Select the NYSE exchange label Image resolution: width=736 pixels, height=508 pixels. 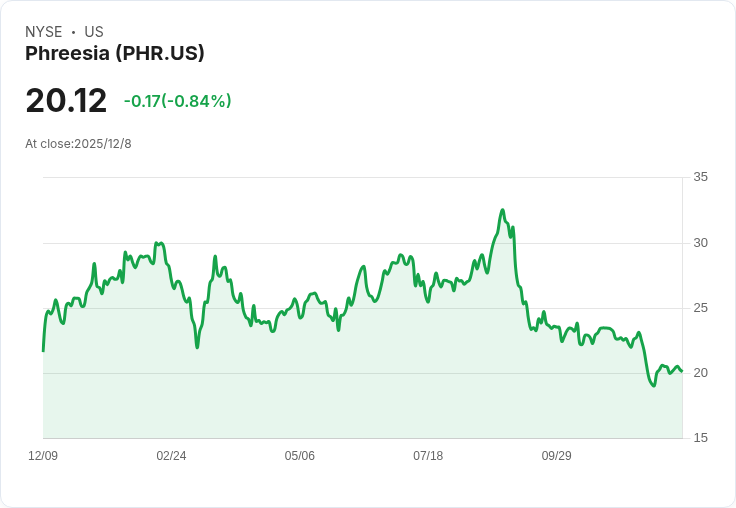pyautogui.click(x=44, y=32)
